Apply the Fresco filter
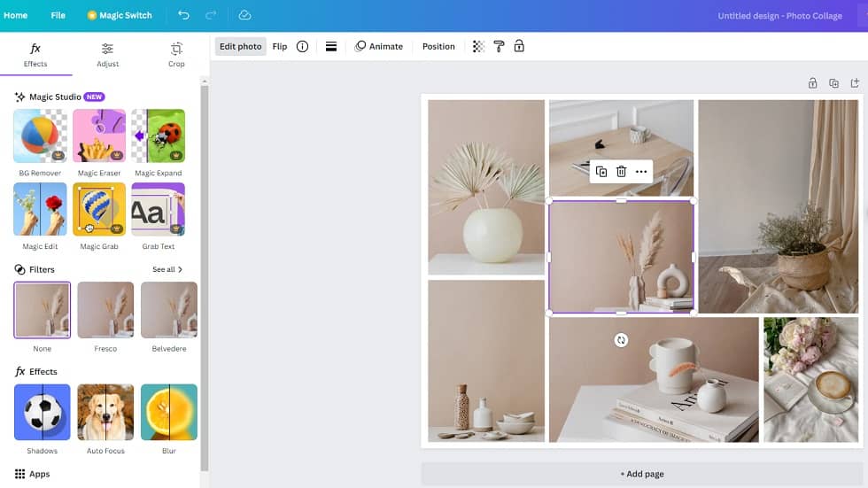Screen dimensions: 868x488 [105, 310]
